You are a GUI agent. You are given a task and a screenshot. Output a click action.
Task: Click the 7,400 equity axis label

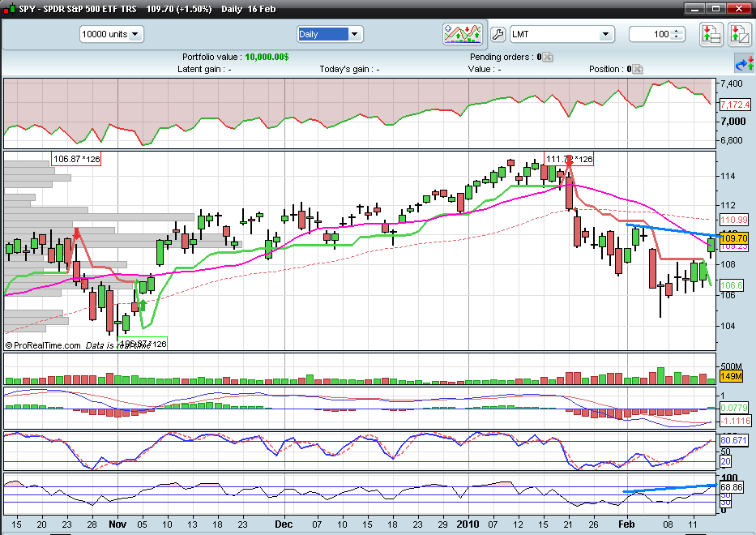coord(732,83)
